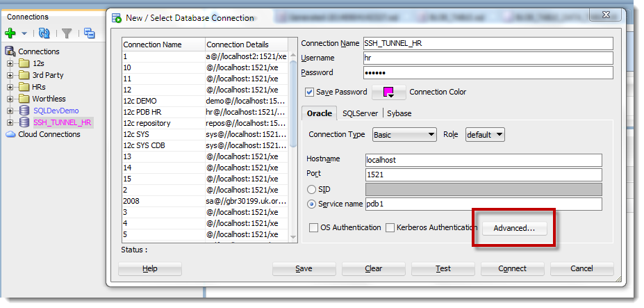Click the dialog title database icon

(117, 18)
